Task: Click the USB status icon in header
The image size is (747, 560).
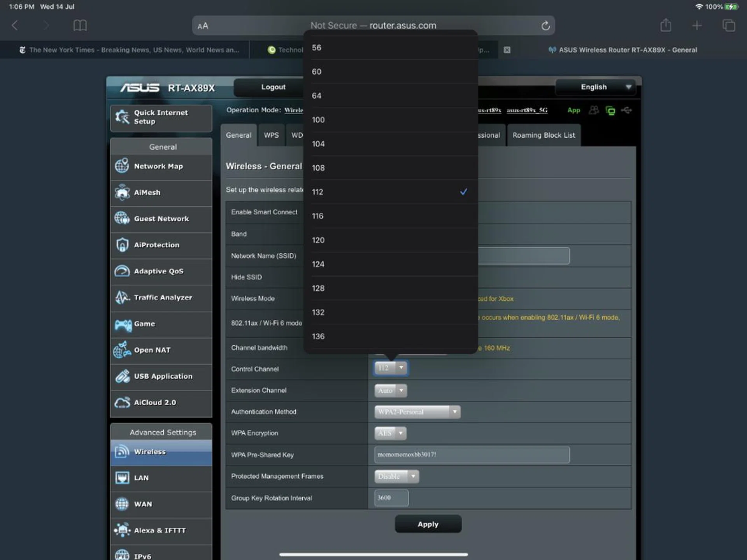Action: coord(626,110)
